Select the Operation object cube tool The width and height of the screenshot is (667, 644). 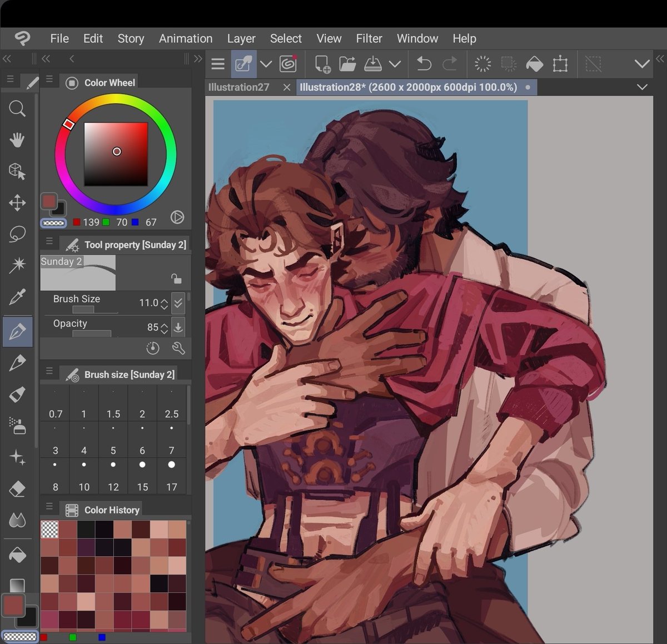(17, 171)
